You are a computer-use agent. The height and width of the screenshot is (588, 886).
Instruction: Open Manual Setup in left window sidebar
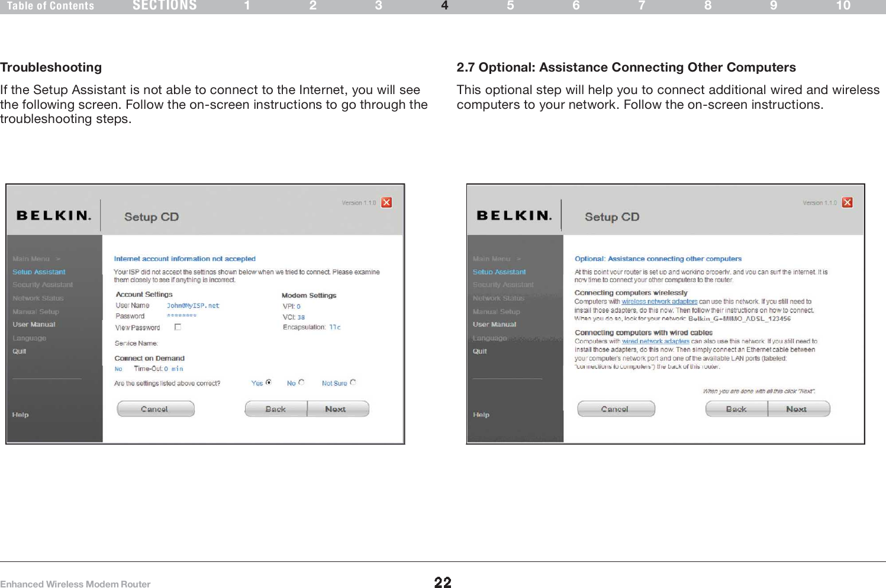click(36, 312)
